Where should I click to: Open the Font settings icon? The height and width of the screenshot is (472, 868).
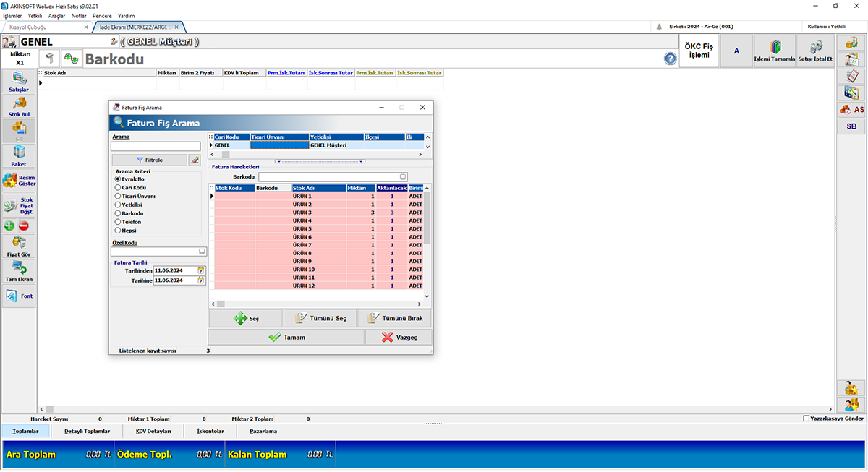pos(18,295)
